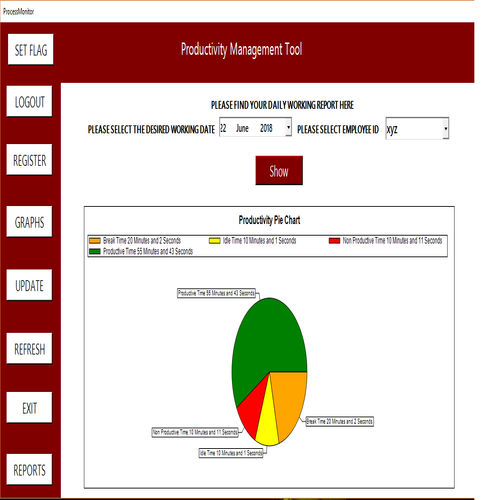Image resolution: width=500 pixels, height=500 pixels.
Task: Click the yellow Idle Time legend swatch
Action: [215, 241]
